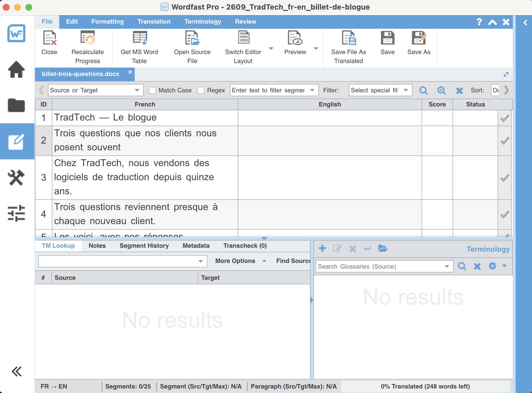Click the Save disk icon
The width and height of the screenshot is (532, 393).
387,38
